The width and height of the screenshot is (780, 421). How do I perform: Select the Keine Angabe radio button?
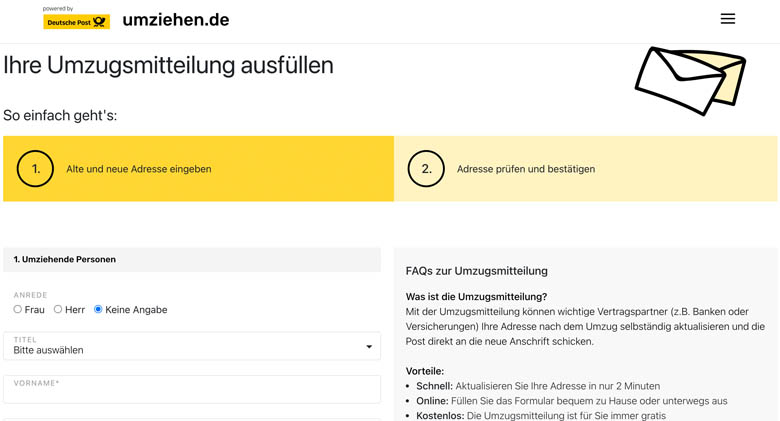[98, 310]
